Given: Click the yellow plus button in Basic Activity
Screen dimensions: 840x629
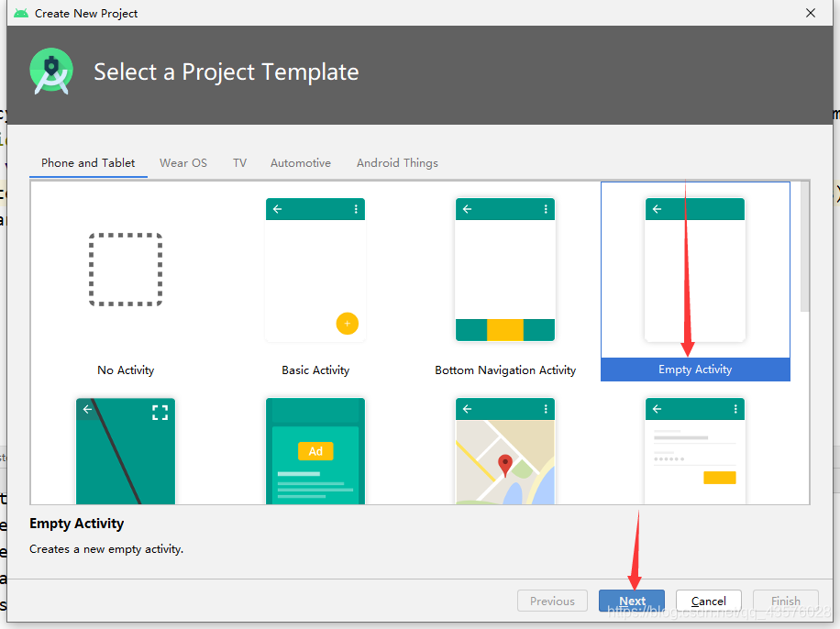Looking at the screenshot, I should [348, 324].
